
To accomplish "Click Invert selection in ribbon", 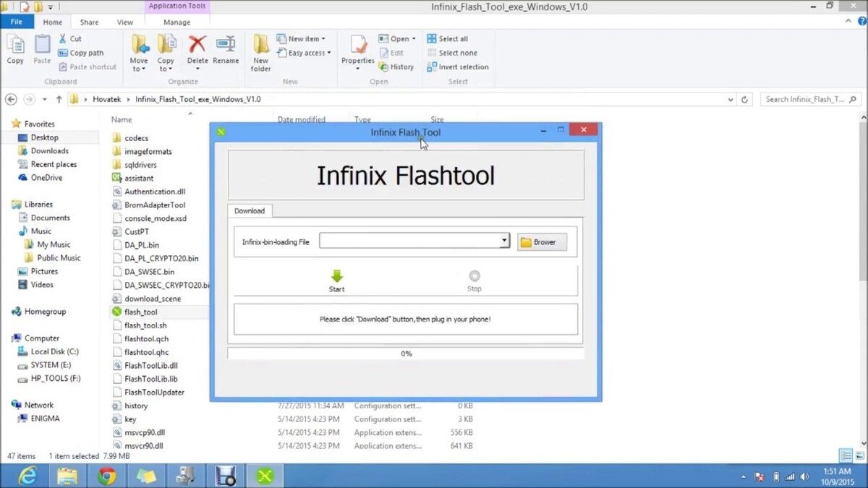I will pyautogui.click(x=457, y=67).
